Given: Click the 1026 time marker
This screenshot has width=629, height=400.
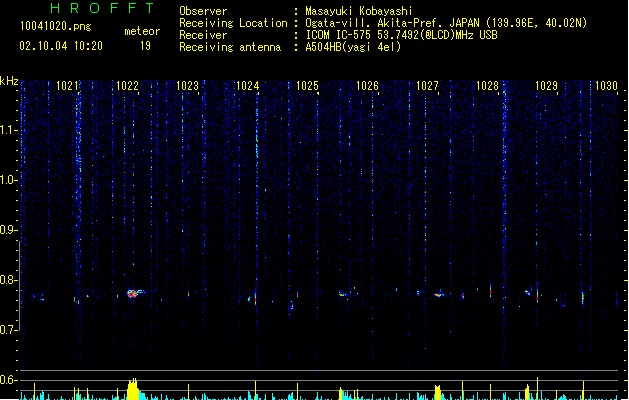Looking at the screenshot, I should (x=367, y=86).
